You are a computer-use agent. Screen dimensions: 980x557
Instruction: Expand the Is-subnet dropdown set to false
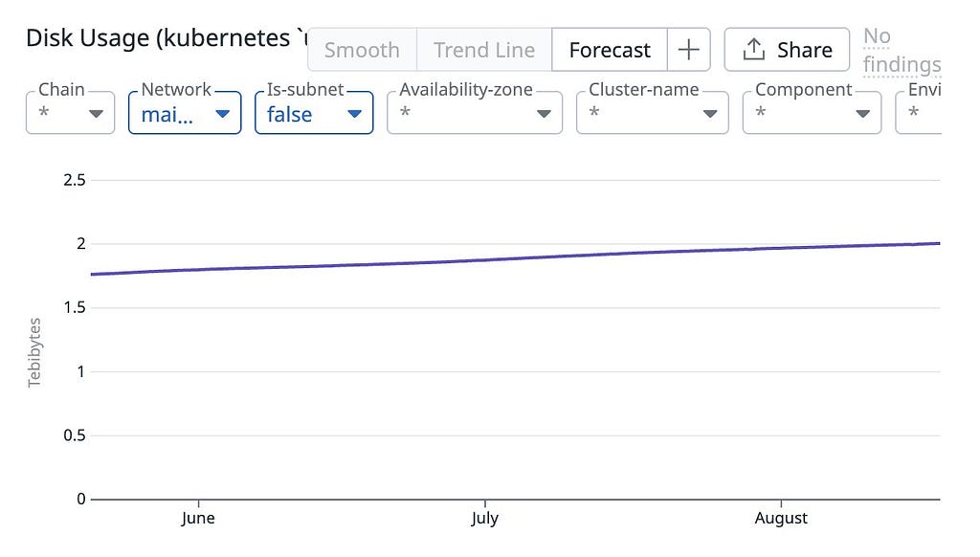coord(313,114)
